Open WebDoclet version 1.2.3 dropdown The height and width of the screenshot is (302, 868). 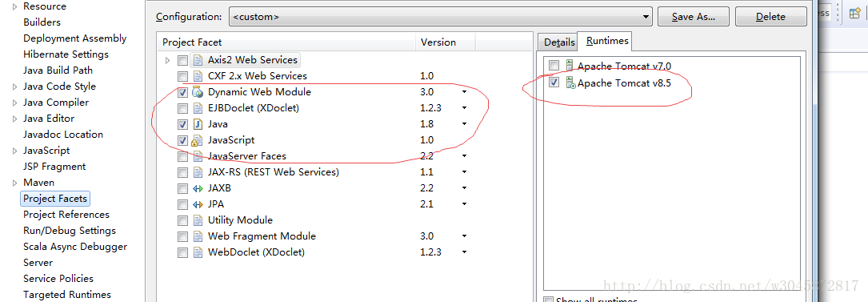(465, 252)
